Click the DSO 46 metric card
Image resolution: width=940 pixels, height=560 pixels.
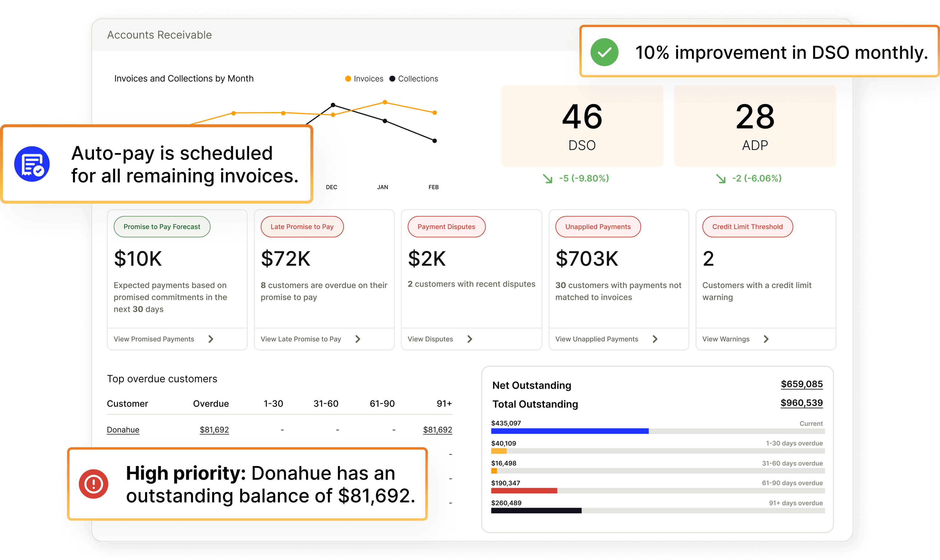point(582,126)
